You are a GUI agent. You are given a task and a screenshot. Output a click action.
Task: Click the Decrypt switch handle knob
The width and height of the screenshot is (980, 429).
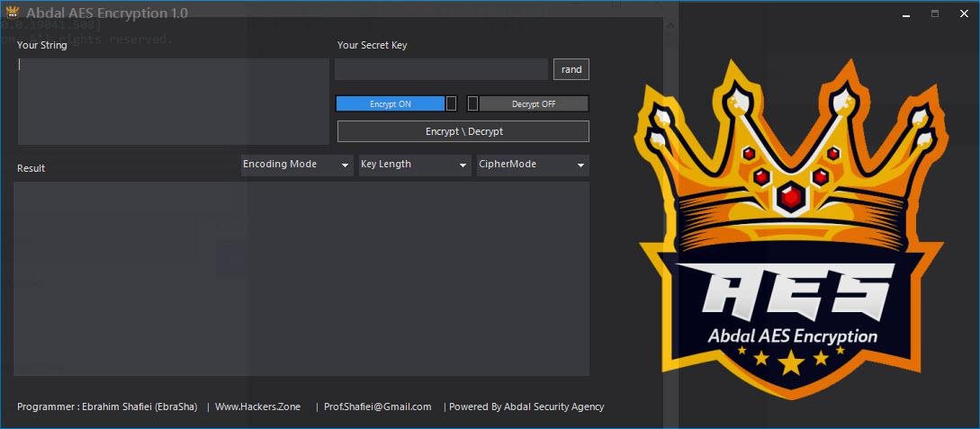(473, 103)
